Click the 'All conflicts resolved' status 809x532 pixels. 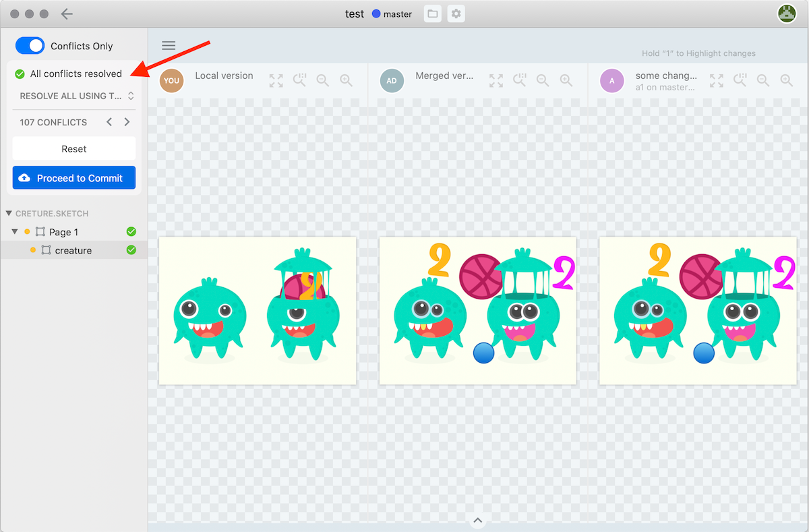pos(69,74)
